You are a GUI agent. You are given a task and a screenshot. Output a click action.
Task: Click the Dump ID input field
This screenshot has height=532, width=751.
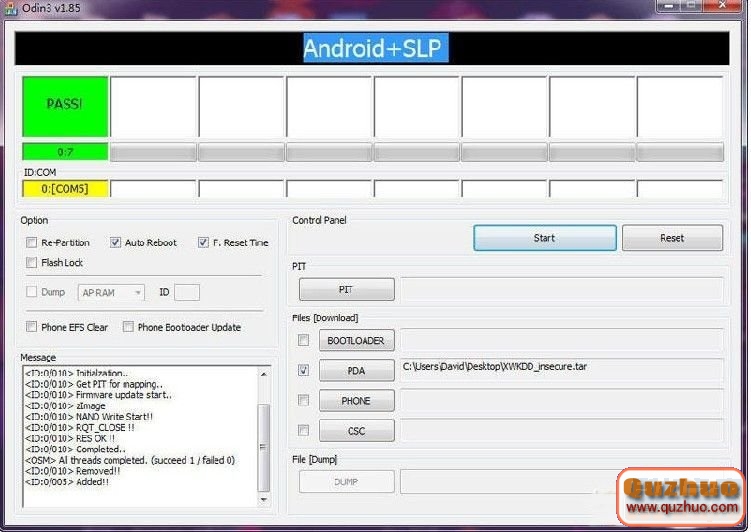[x=187, y=293]
